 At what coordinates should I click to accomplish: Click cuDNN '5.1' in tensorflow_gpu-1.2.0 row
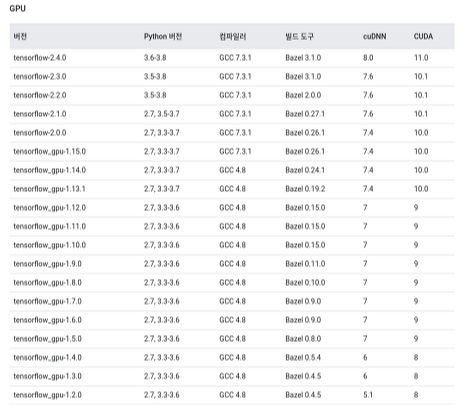(x=368, y=395)
